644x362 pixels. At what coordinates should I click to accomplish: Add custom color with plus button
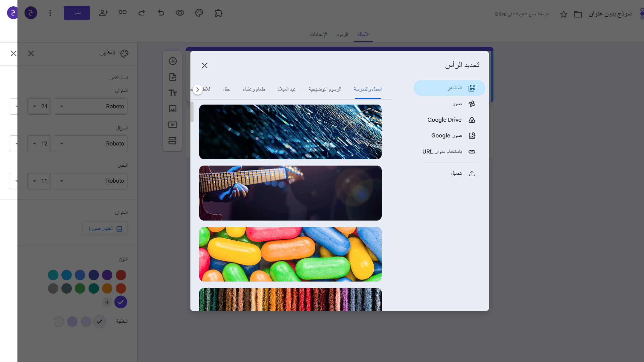pyautogui.click(x=107, y=302)
